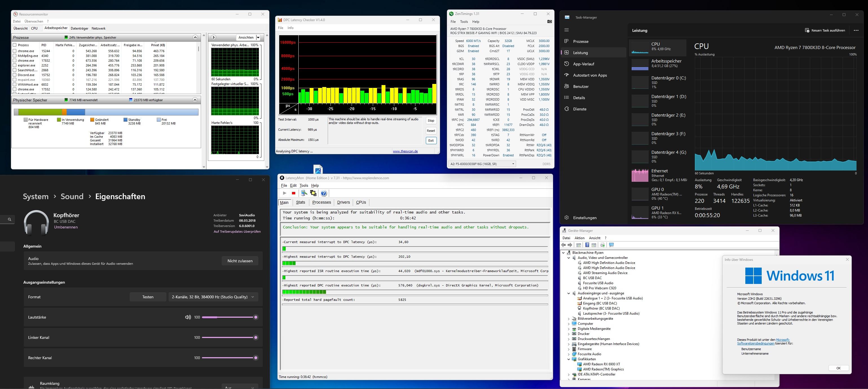
Task: Open Info menu in DPC Latency Checker
Action: click(290, 28)
